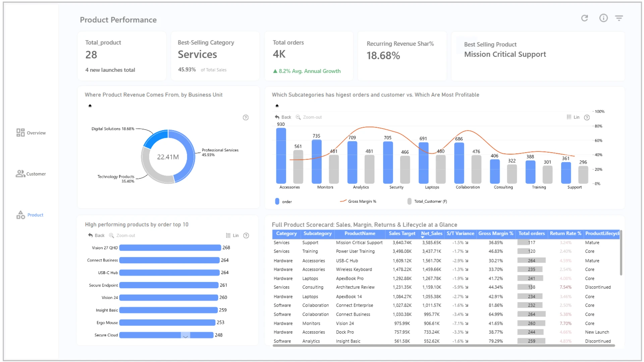The image size is (644, 362).
Task: Click the New Launch lifecycle cell
Action: (597, 332)
